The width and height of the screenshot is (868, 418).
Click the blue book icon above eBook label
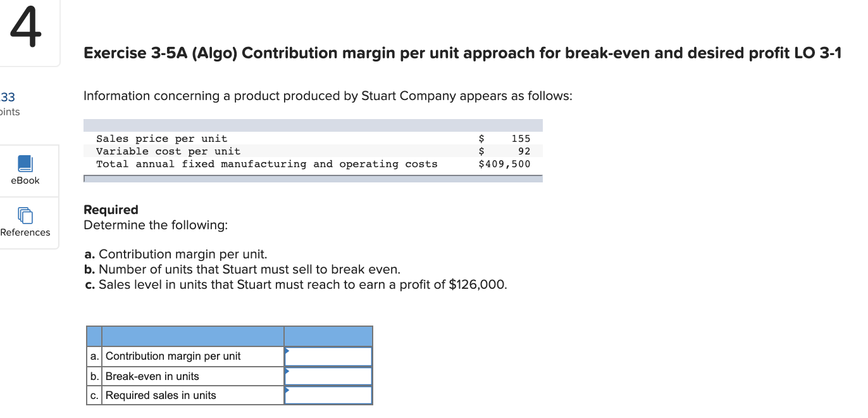(25, 163)
